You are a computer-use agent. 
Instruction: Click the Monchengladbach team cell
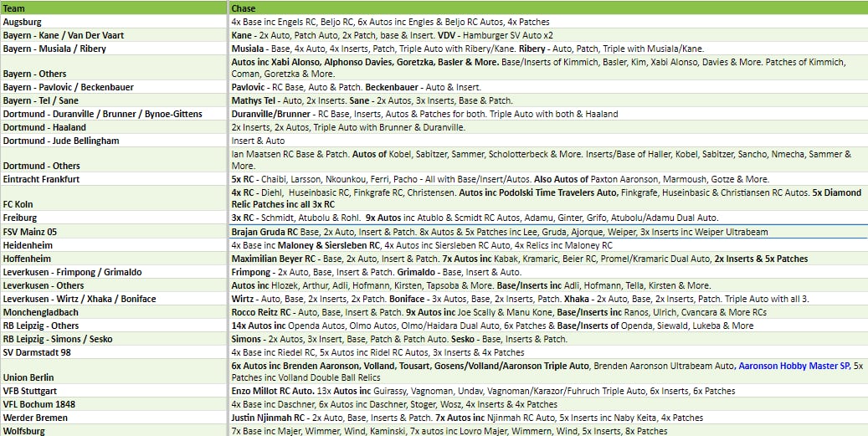pyautogui.click(x=114, y=312)
